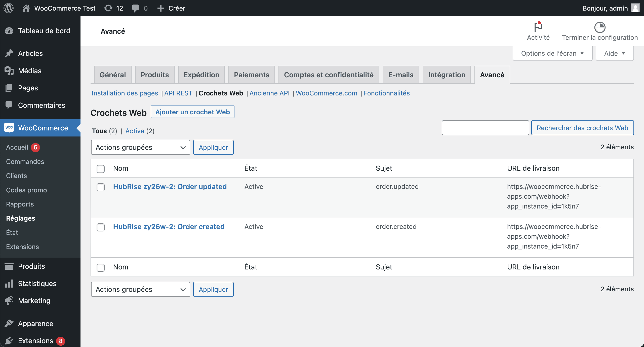The image size is (644, 347).
Task: Switch to the E-mails tab
Action: tap(400, 74)
